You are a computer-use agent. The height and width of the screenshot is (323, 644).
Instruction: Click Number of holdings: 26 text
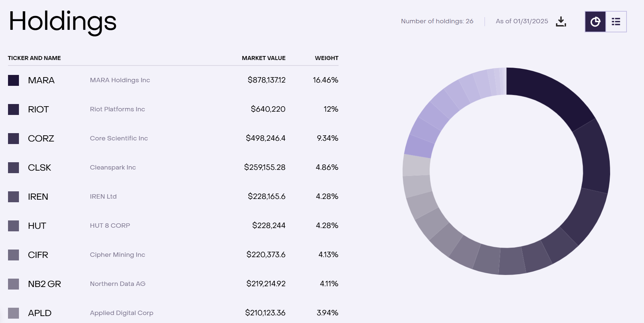tap(437, 21)
